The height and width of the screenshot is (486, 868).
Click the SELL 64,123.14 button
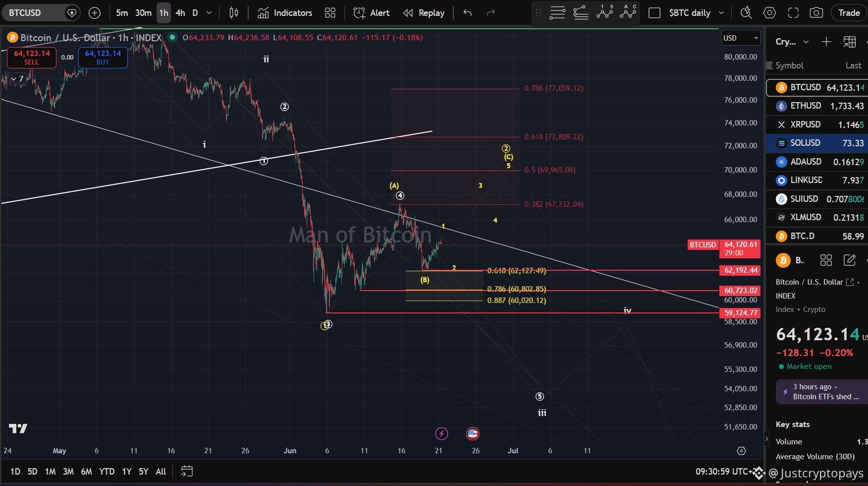point(31,58)
